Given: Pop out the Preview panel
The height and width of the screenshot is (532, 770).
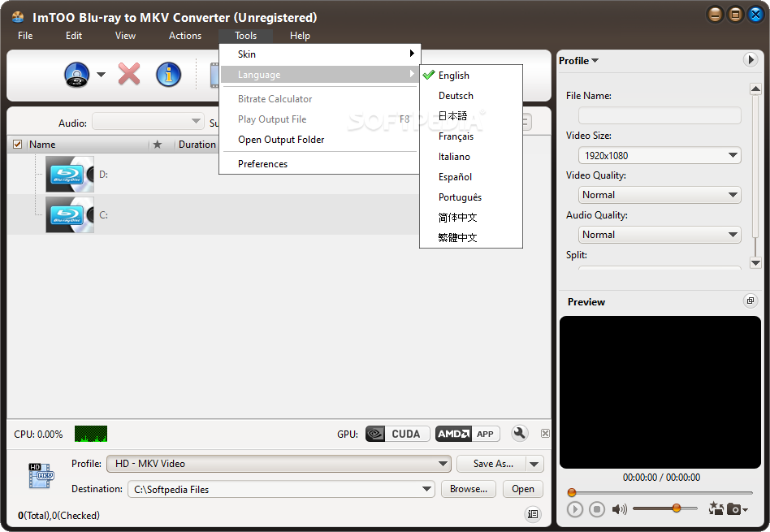Looking at the screenshot, I should click(x=751, y=301).
